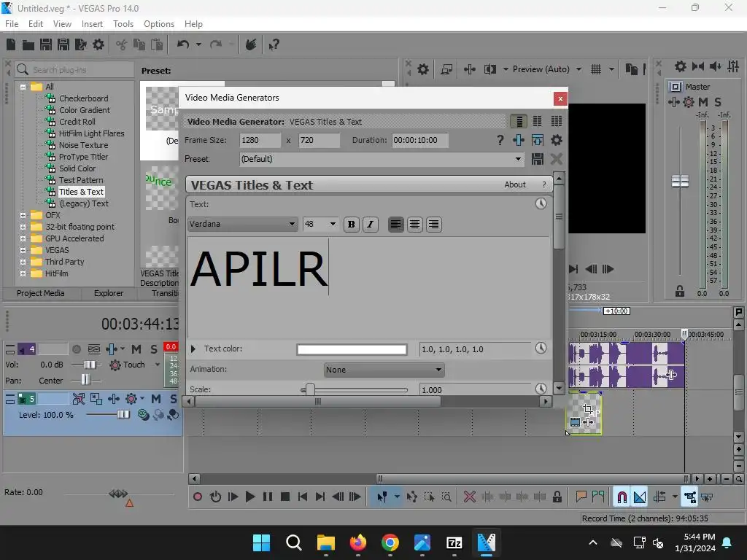Toggle the Enable Snapping magnet icon

(x=622, y=497)
